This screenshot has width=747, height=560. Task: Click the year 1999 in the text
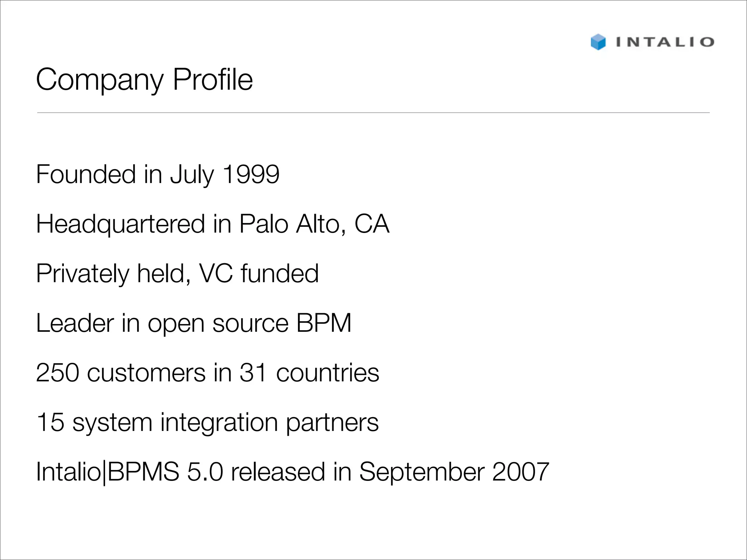[251, 174]
